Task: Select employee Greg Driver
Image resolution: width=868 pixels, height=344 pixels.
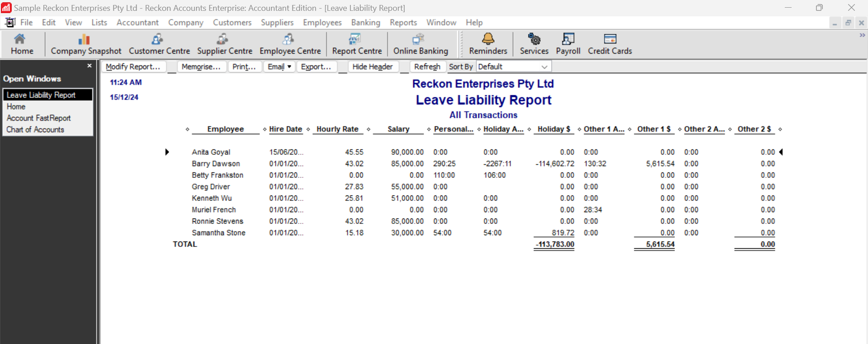Action: pos(211,187)
